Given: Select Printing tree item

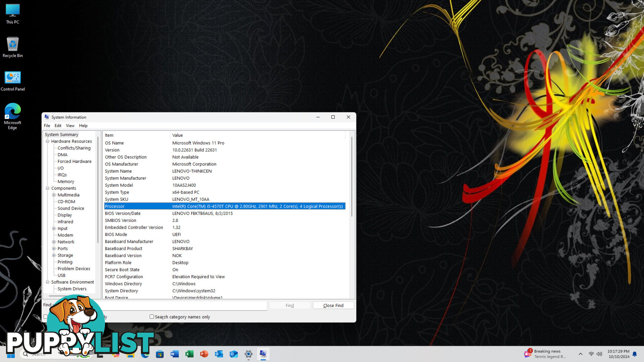Looking at the screenshot, I should (x=65, y=262).
